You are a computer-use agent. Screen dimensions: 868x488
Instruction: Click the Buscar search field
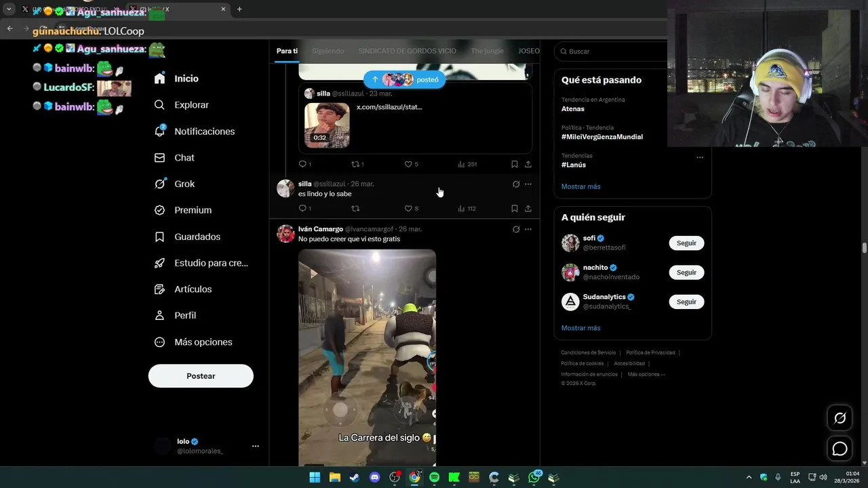[x=610, y=52]
